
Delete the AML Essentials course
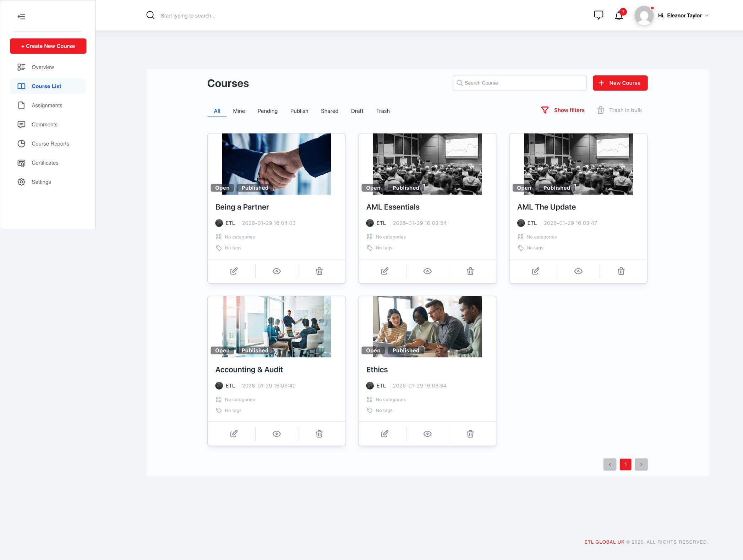[470, 271]
